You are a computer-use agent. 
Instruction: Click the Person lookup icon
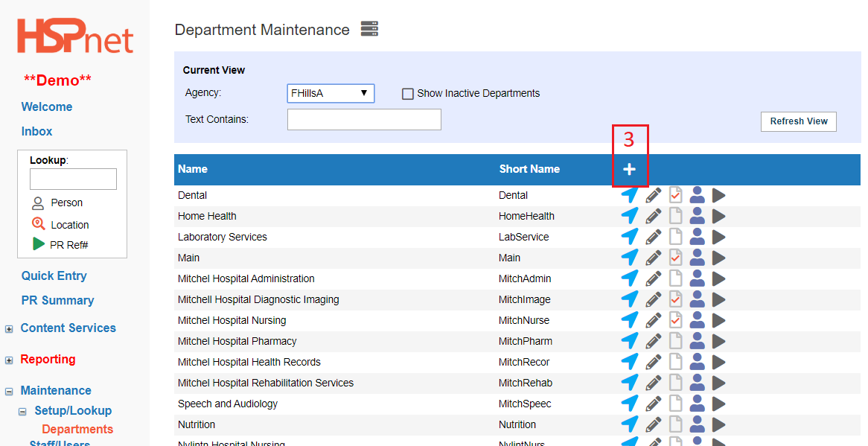click(38, 203)
